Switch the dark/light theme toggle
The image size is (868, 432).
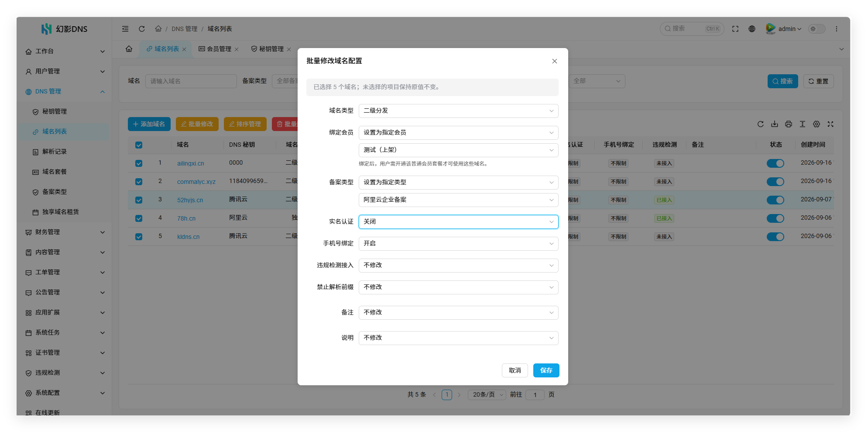(x=817, y=29)
